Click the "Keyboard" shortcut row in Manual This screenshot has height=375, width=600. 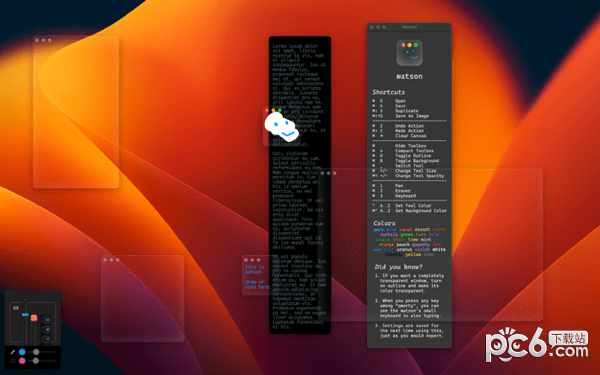coord(394,196)
